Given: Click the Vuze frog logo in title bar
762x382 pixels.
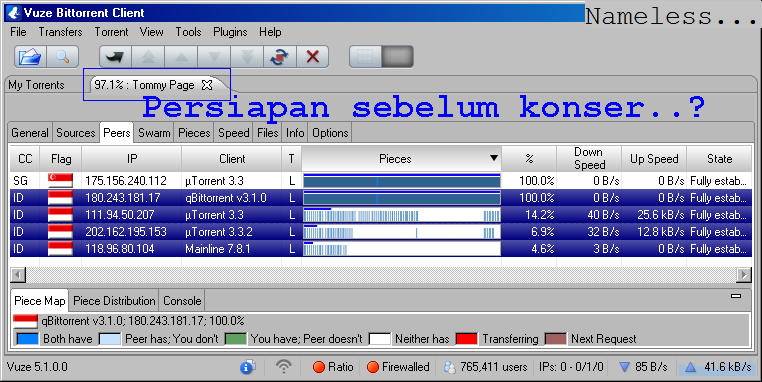Looking at the screenshot, I should click(14, 13).
